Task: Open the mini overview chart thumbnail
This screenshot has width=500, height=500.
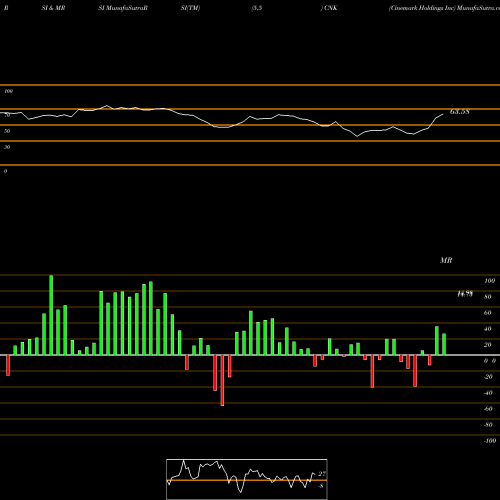Action: click(x=247, y=479)
